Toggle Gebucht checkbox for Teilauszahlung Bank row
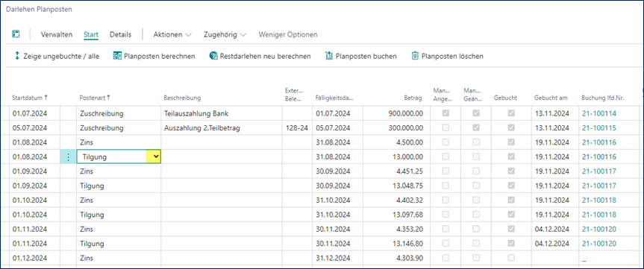 tap(511, 113)
